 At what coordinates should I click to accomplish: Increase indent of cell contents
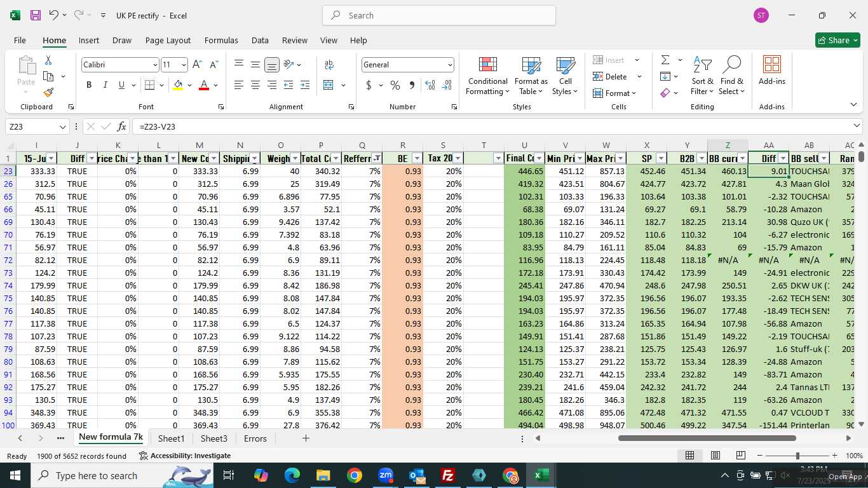click(x=305, y=85)
